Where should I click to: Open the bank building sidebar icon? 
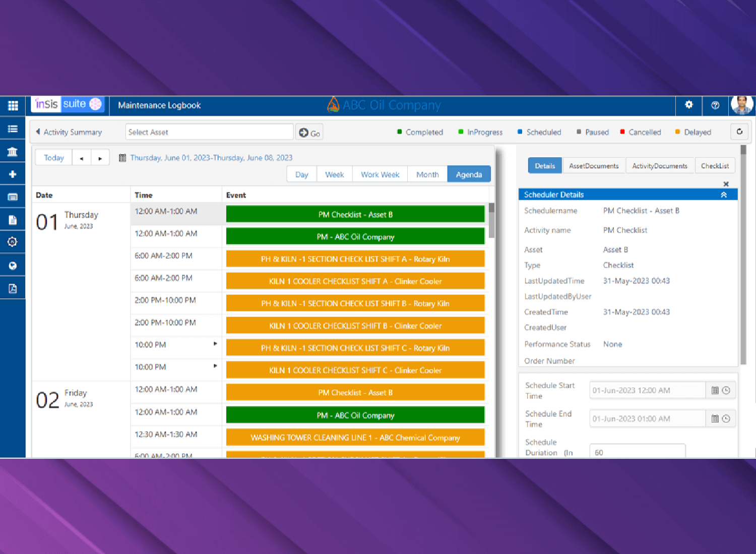pyautogui.click(x=13, y=152)
